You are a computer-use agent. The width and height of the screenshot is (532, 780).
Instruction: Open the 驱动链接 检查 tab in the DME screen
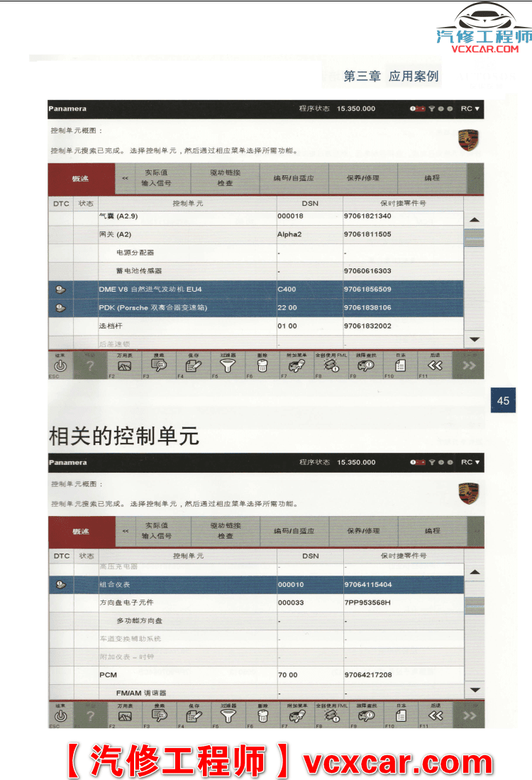click(226, 177)
